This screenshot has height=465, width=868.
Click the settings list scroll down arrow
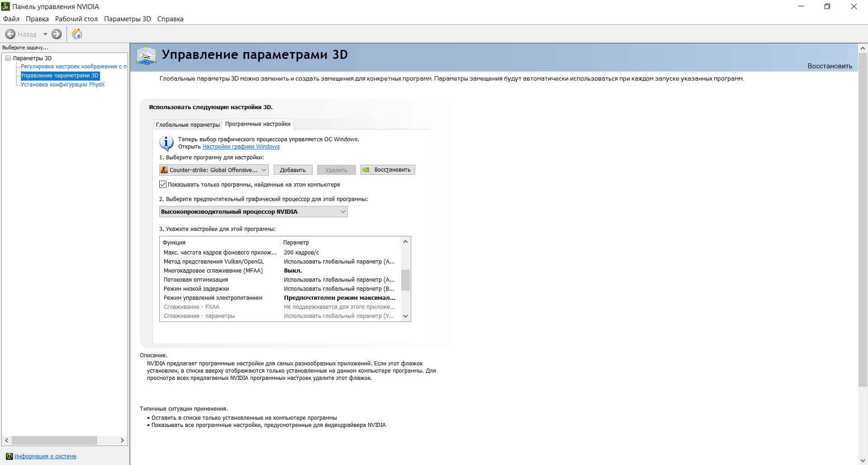pos(405,316)
